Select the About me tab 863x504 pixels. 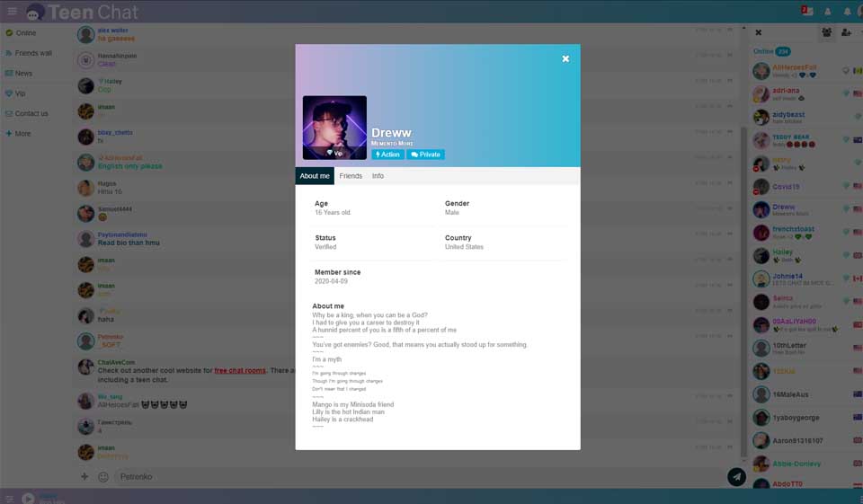[315, 176]
